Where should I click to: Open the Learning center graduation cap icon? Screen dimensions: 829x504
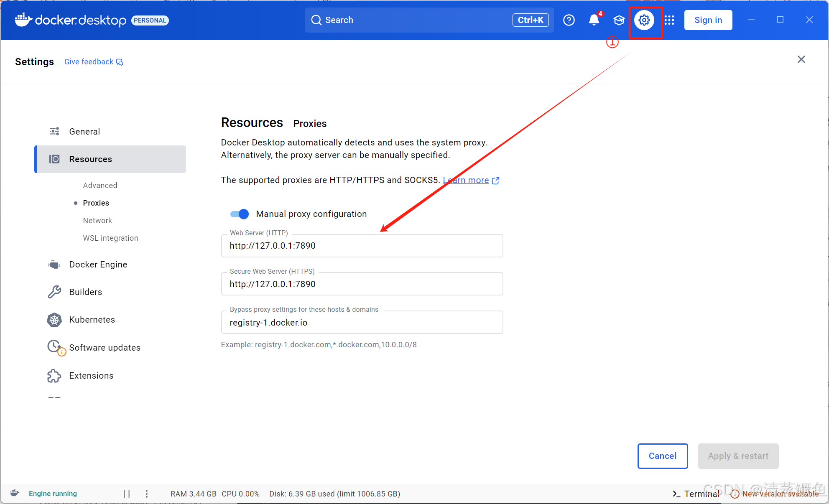[x=619, y=20]
